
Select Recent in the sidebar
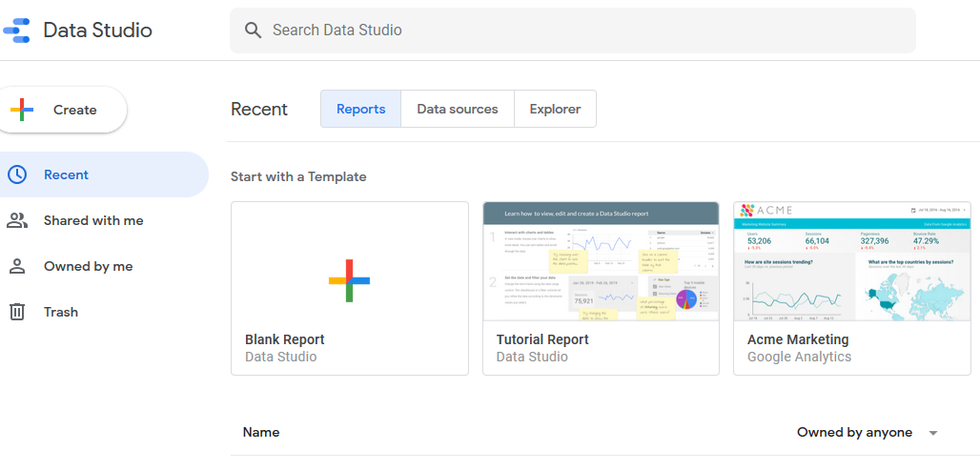click(103, 174)
